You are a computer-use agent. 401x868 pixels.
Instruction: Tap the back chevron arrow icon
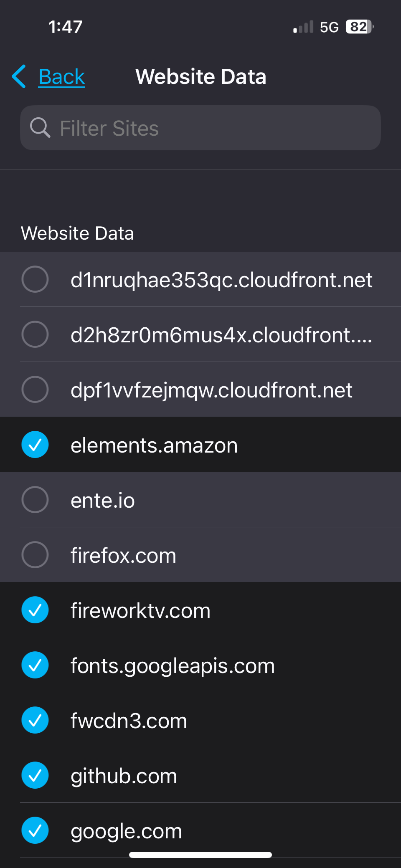[19, 76]
